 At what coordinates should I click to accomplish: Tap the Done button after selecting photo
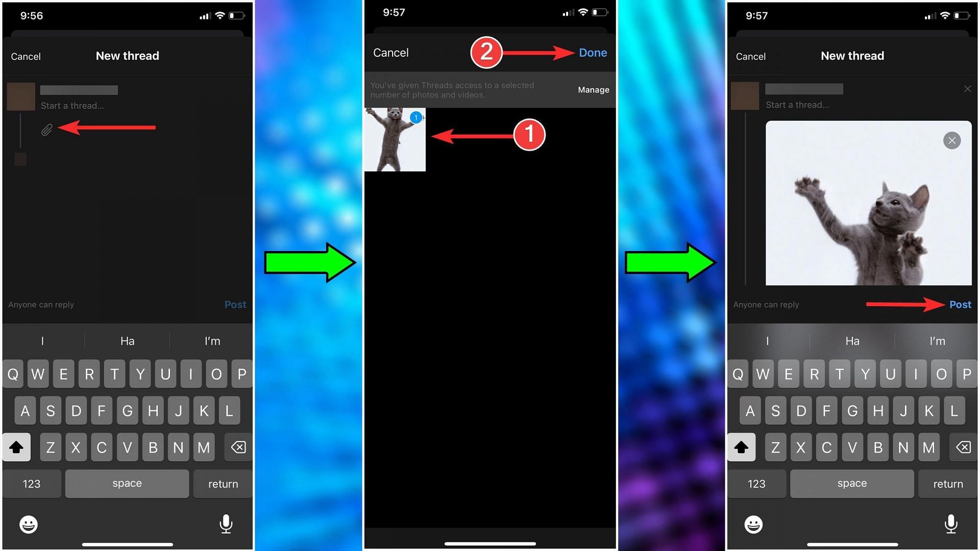click(x=592, y=52)
